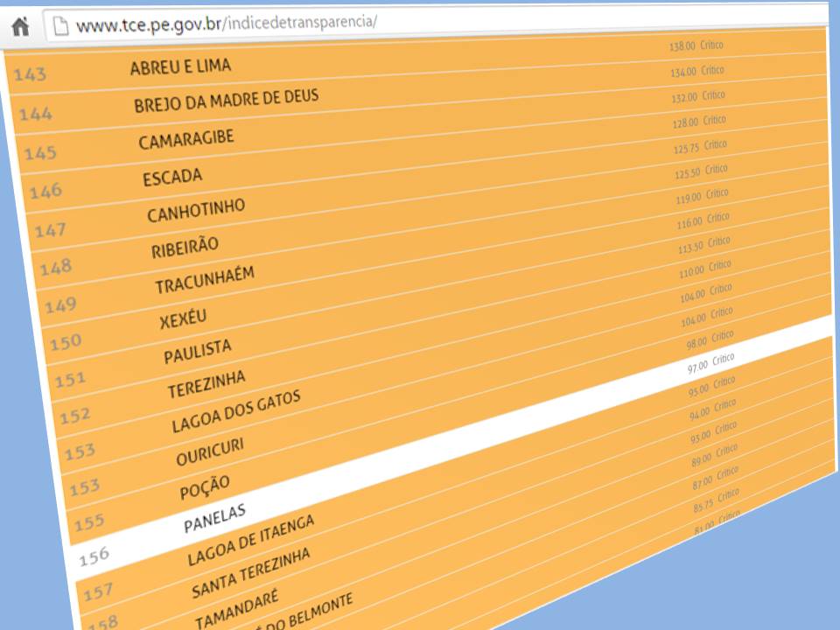Click the 89.00 score value
The width and height of the screenshot is (840, 630).
click(x=702, y=458)
